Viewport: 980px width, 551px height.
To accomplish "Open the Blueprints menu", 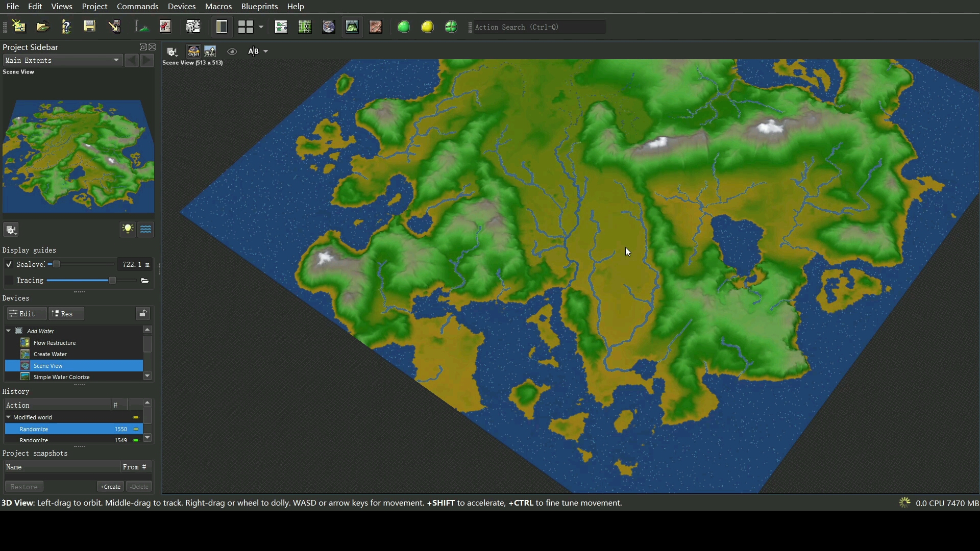I will (x=259, y=6).
